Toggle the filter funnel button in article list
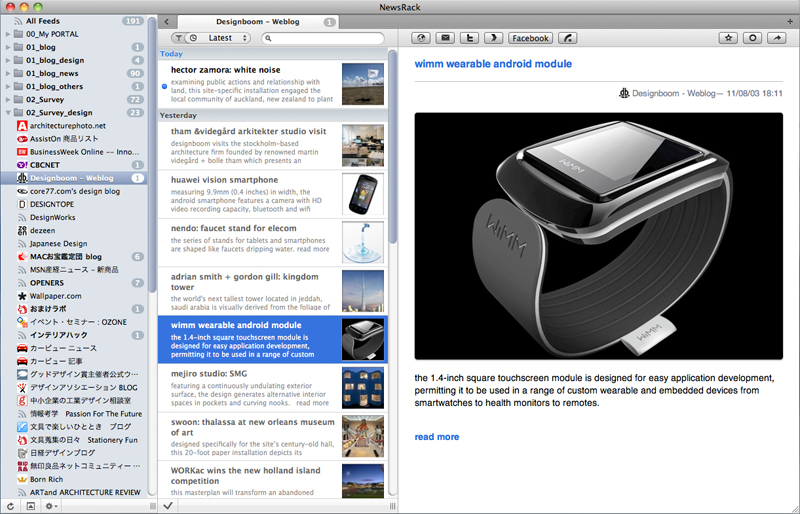Screen dimensions: 800x514 (178, 38)
